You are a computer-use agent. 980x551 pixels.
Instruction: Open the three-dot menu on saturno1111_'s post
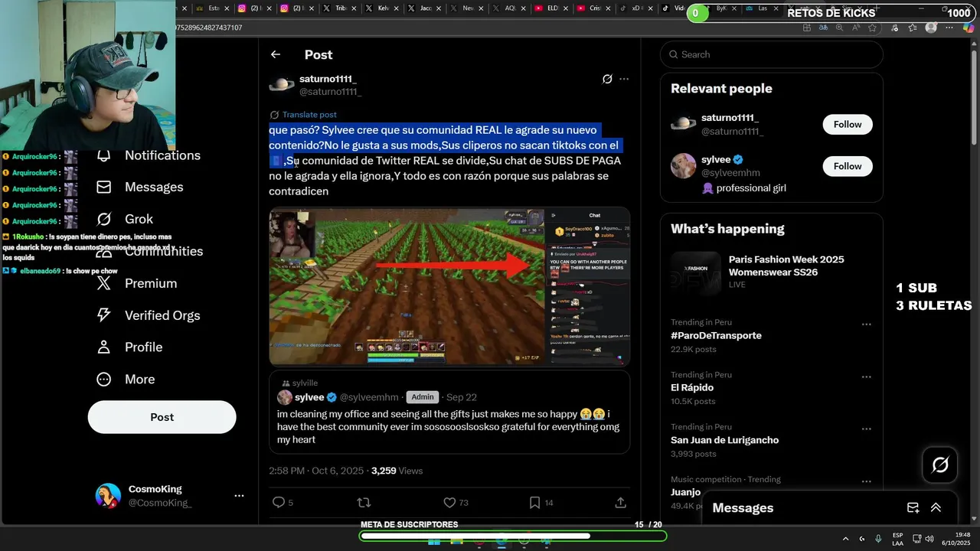pos(624,79)
